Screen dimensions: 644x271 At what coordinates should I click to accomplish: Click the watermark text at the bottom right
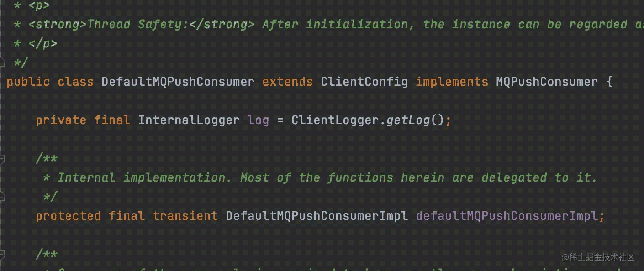[598, 257]
